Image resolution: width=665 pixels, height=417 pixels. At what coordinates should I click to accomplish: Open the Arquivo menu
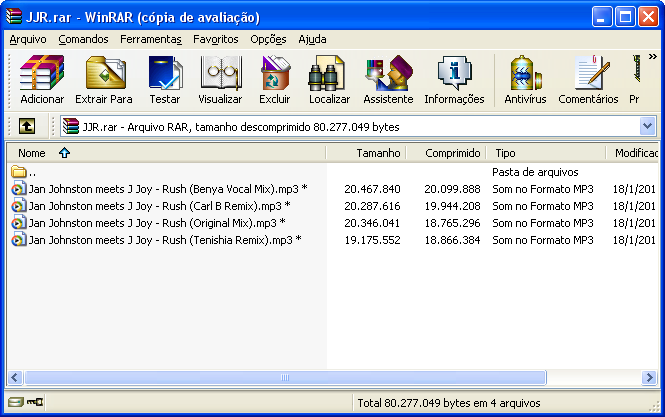(28, 39)
